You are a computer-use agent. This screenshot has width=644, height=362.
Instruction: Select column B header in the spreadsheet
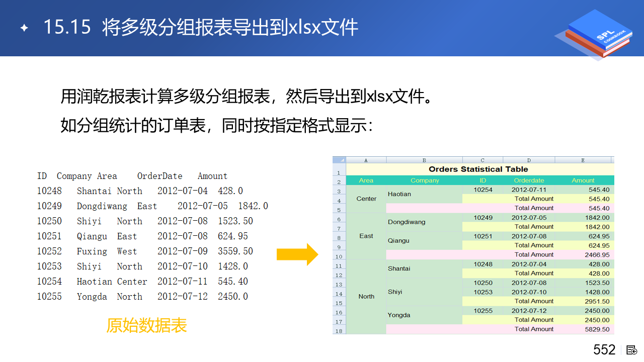(x=424, y=160)
